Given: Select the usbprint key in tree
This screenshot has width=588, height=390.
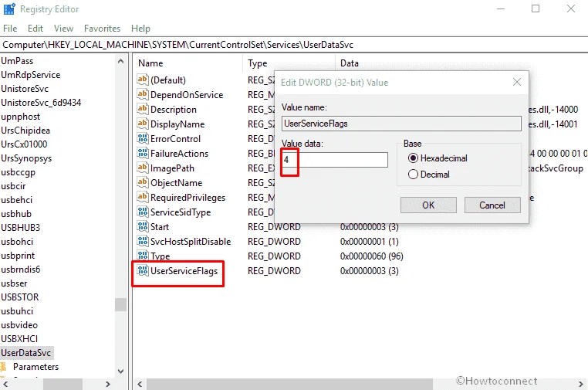Looking at the screenshot, I should (18, 256).
